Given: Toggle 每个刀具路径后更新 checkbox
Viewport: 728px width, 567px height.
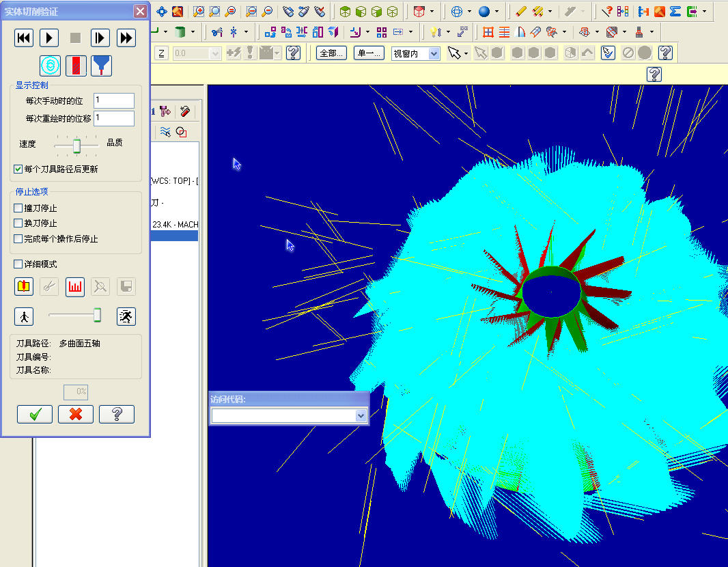Looking at the screenshot, I should coord(18,169).
